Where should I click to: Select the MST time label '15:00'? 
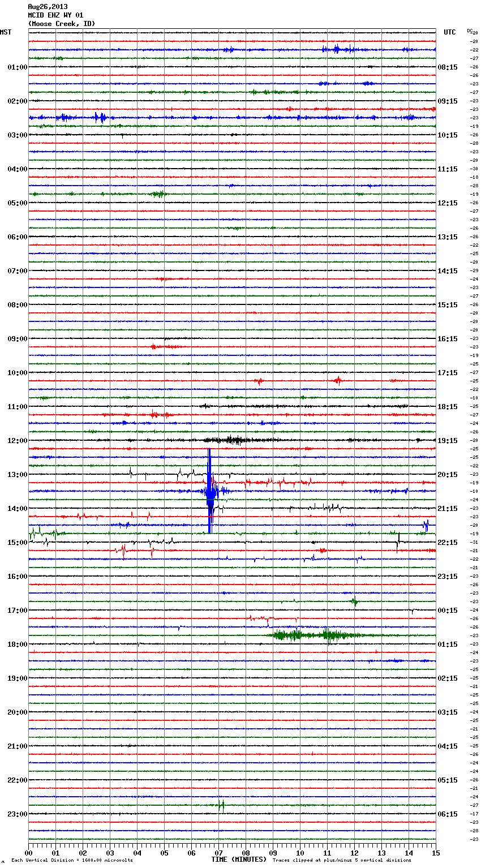(x=17, y=542)
